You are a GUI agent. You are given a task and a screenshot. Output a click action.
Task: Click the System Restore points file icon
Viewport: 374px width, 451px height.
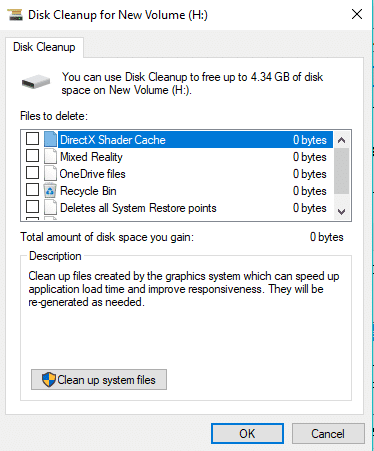click(50, 207)
